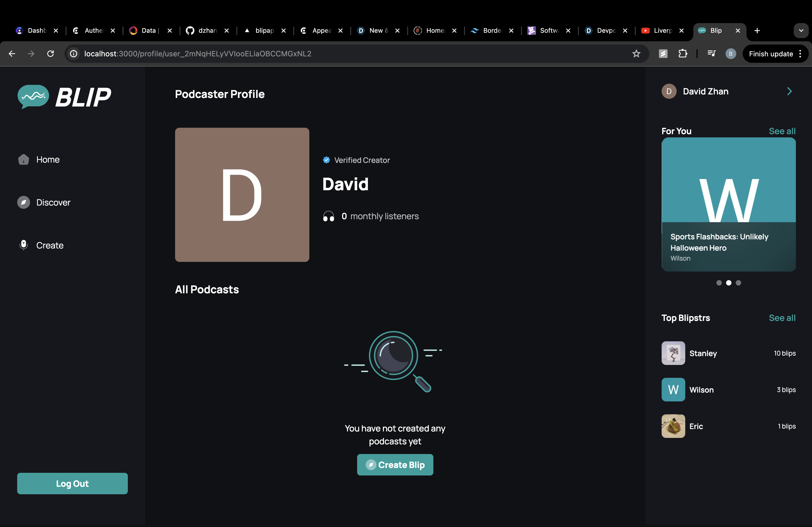Click the Create microphone icon
Viewport: 812px width, 527px height.
pos(24,245)
